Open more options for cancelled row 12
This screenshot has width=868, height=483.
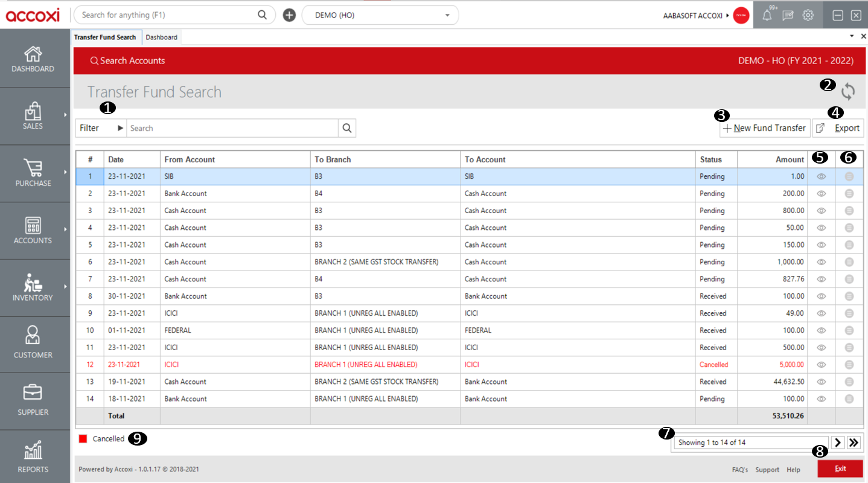[849, 365]
